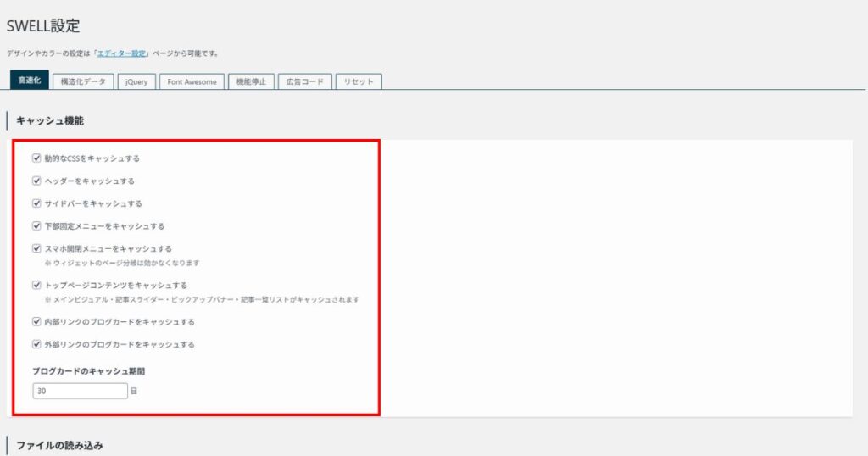Open the 広告コード tab
This screenshot has width=868, height=456.
pos(304,81)
